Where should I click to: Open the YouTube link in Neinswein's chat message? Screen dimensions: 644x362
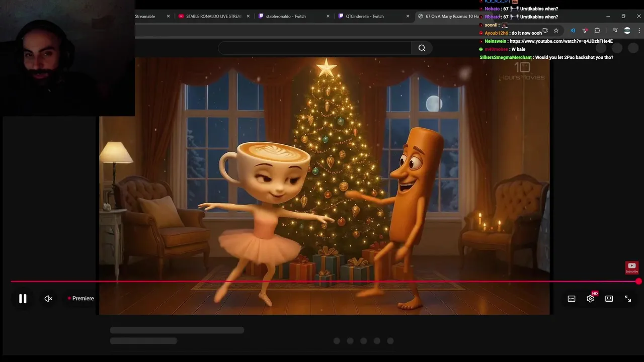(561, 41)
